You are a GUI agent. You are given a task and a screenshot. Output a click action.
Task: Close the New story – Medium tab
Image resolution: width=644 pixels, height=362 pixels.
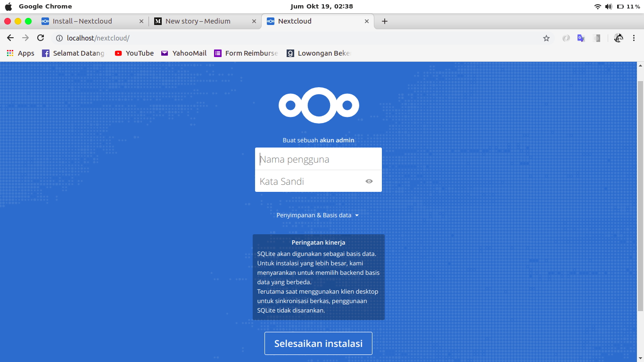[254, 21]
